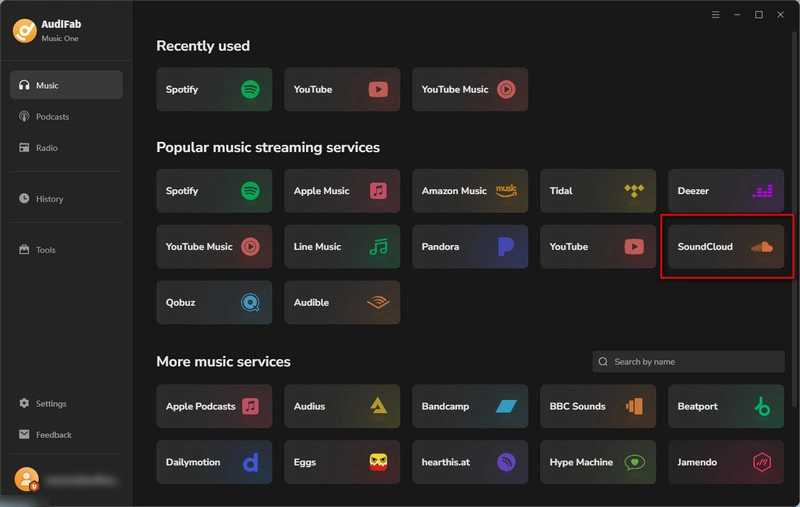Choose the BBC Sounds service card

[598, 407]
